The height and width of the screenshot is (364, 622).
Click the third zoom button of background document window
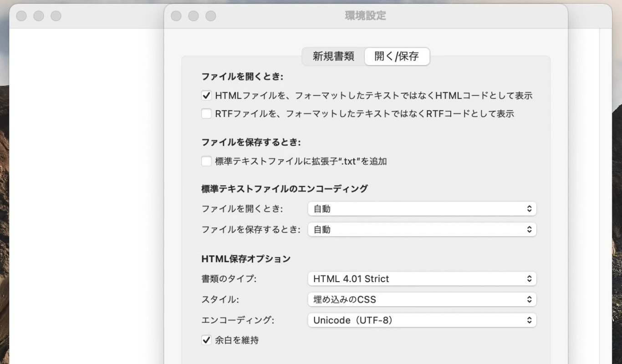click(x=56, y=16)
